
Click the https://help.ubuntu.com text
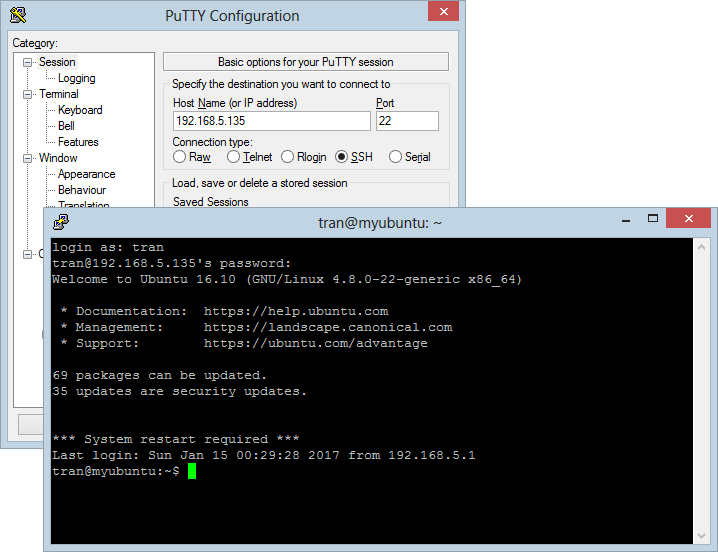pyautogui.click(x=296, y=312)
